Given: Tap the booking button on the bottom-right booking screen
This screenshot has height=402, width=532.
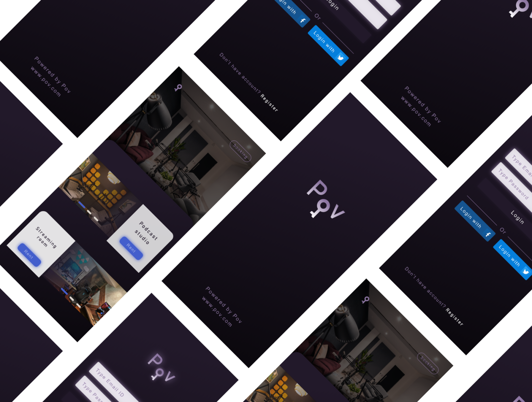Looking at the screenshot, I should point(428,364).
